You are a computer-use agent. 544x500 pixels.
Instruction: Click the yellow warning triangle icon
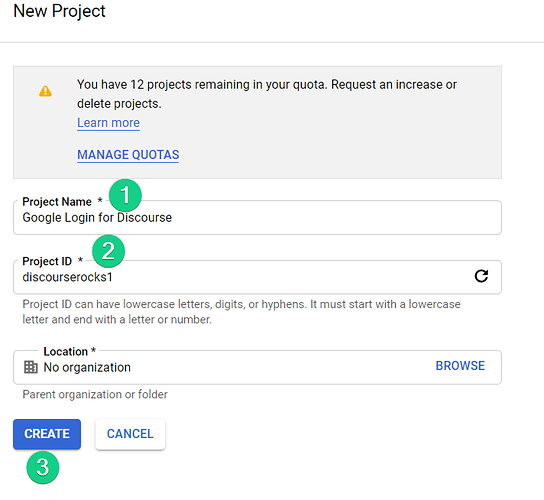45,91
